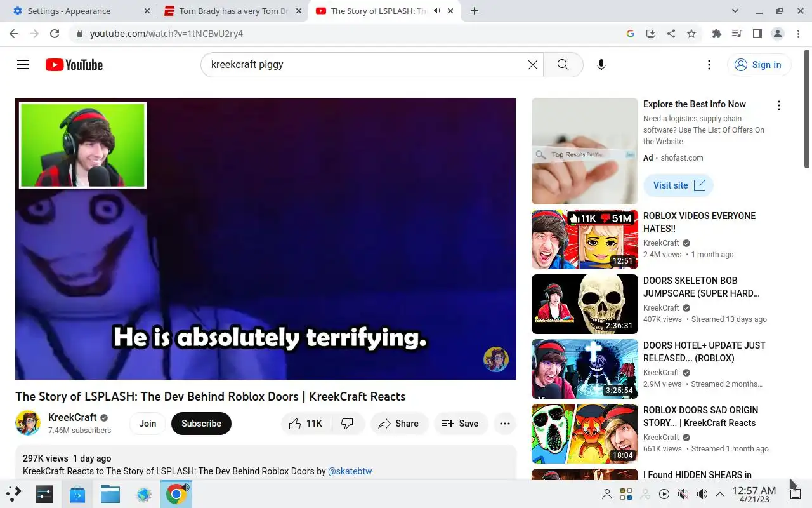This screenshot has width=812, height=508.
Task: Open ROBLOX VIDEOS EVERYONE HATES video thumbnail
Action: coord(585,239)
